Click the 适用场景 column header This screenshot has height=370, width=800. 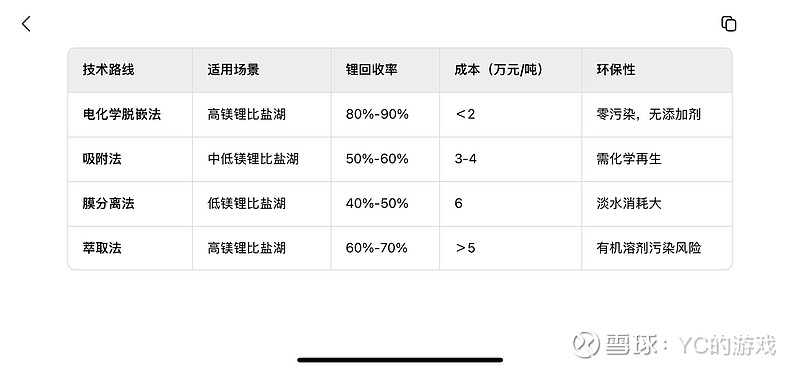pyautogui.click(x=233, y=70)
